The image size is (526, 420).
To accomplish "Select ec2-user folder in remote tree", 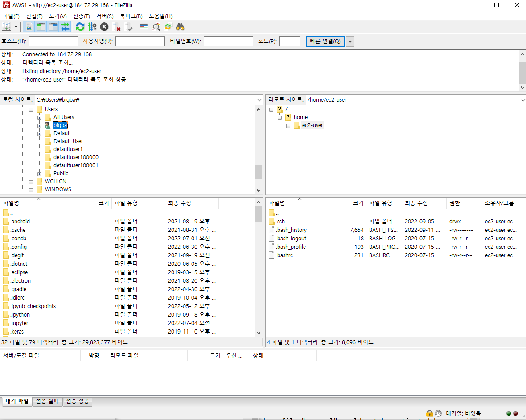I will pos(312,125).
